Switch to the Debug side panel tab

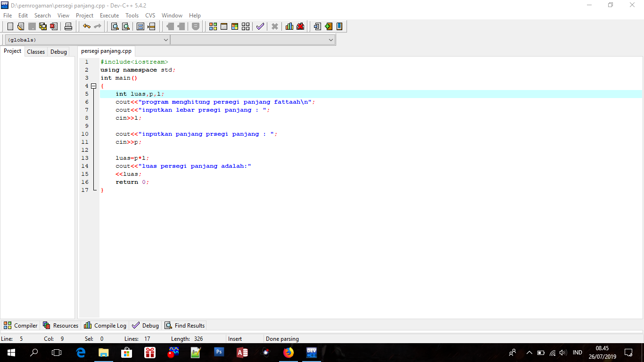pyautogui.click(x=58, y=52)
